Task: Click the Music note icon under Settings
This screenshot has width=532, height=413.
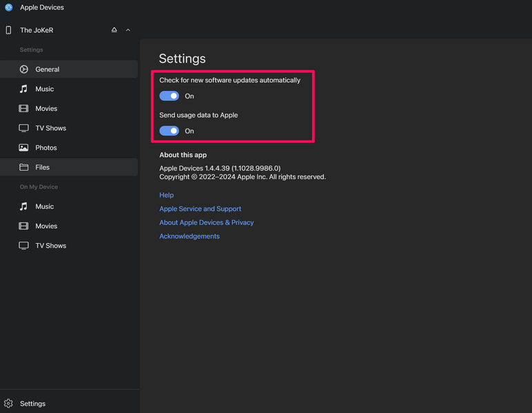Action: point(23,89)
